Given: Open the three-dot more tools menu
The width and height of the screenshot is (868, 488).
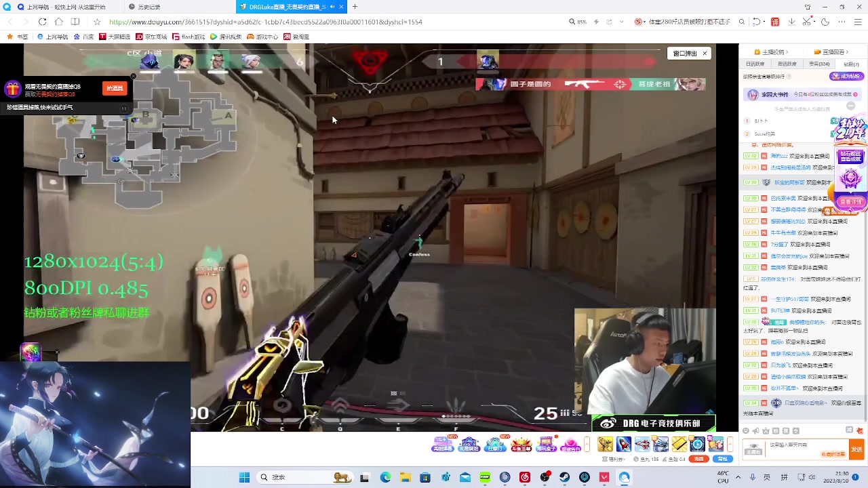Looking at the screenshot, I should (x=842, y=22).
